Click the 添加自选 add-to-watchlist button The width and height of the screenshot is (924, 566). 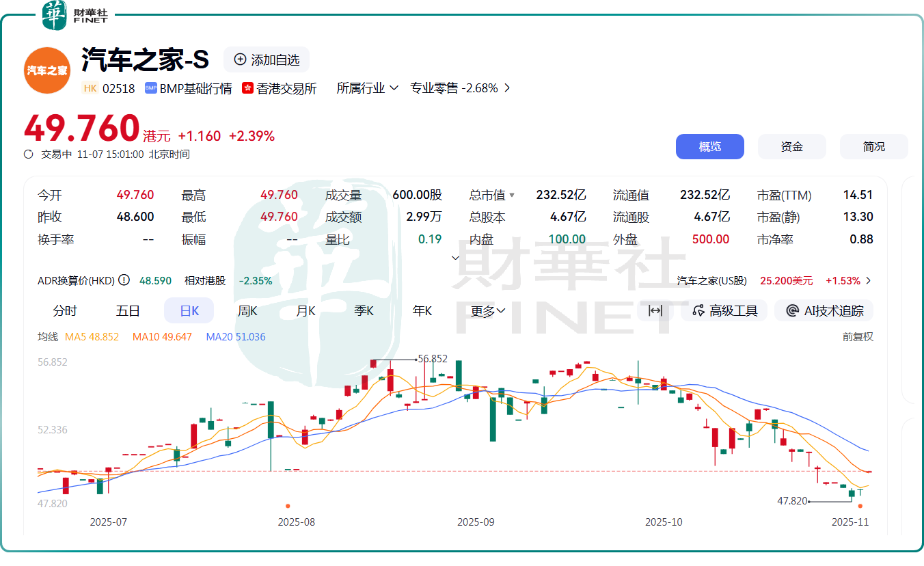[267, 59]
